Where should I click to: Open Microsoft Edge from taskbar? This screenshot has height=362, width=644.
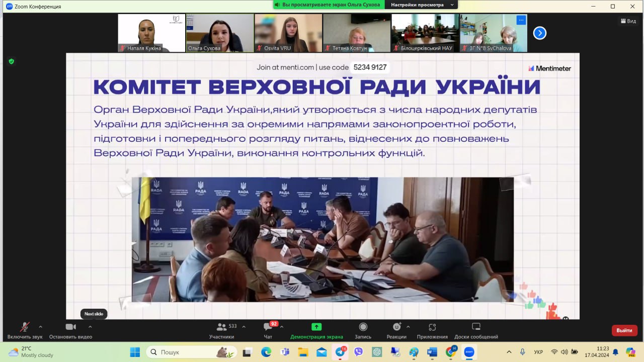pos(266,352)
